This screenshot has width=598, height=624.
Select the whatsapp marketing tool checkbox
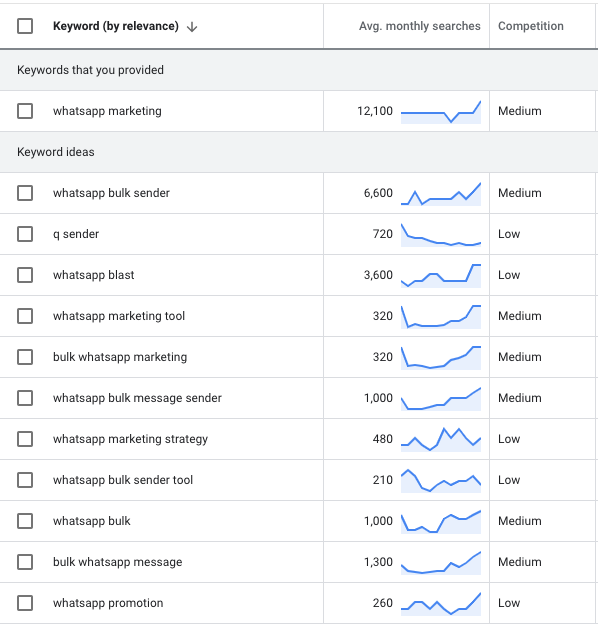pos(25,316)
